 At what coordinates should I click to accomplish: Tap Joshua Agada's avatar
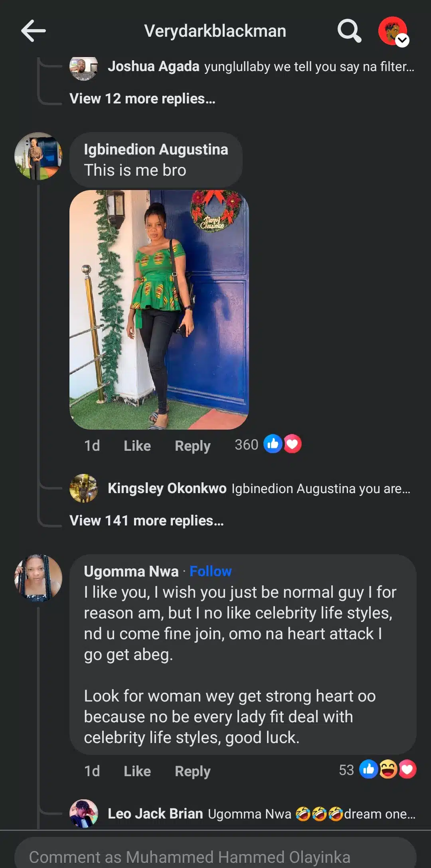[x=83, y=68]
